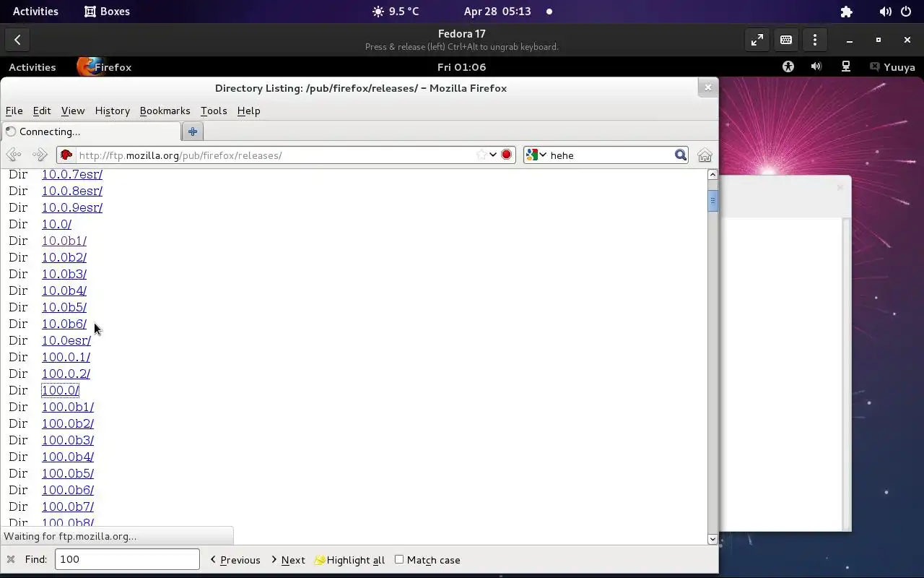This screenshot has height=578, width=924.
Task: Open Boxes app menu in top bar
Action: pyautogui.click(x=107, y=12)
